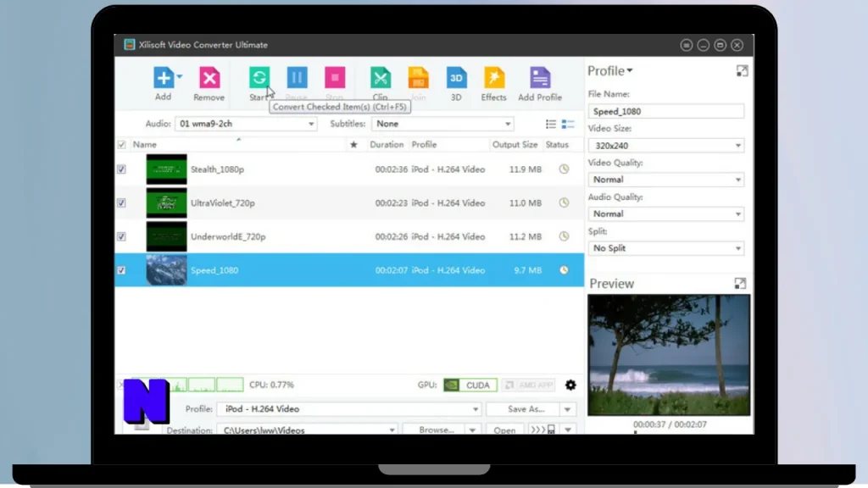Click the status clock for Stealth_1080p

564,169
